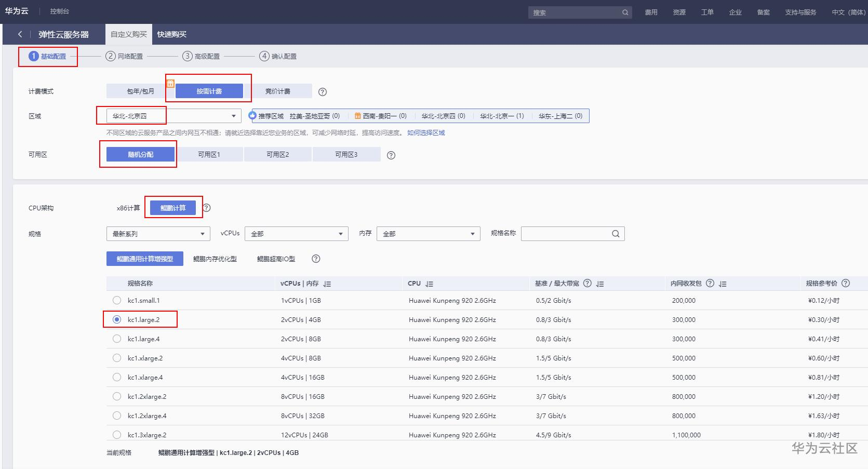
Task: Pick recommended region 华东-上海二 (0)
Action: (560, 116)
